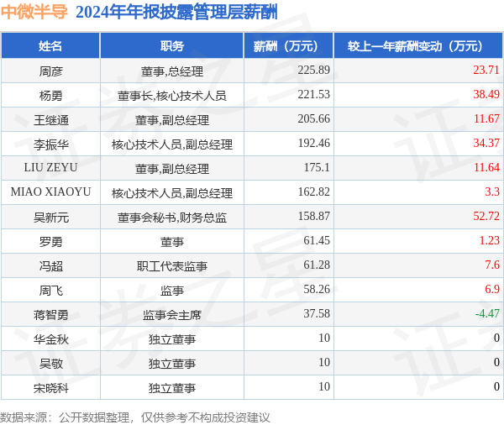Click the change value 11.64

click(486, 167)
